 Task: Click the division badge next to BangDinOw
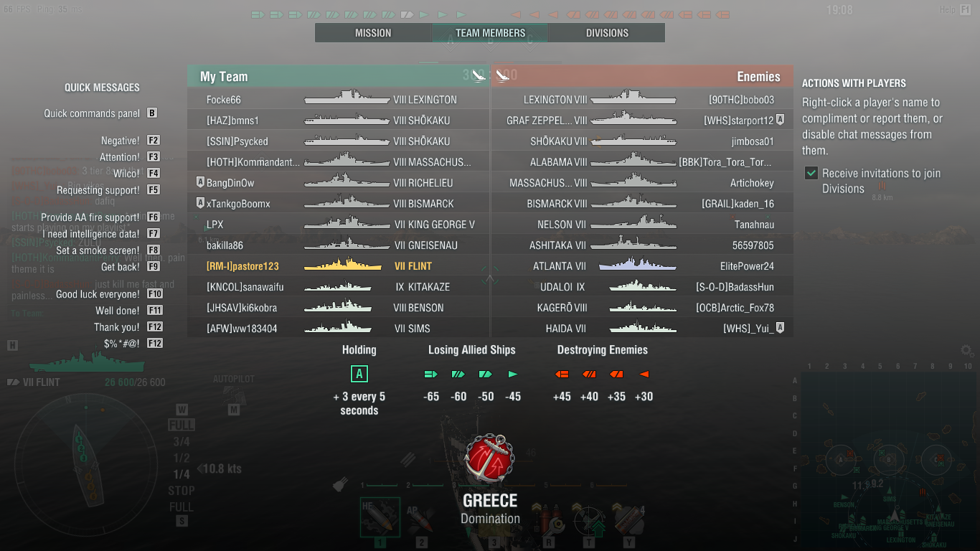(x=200, y=182)
